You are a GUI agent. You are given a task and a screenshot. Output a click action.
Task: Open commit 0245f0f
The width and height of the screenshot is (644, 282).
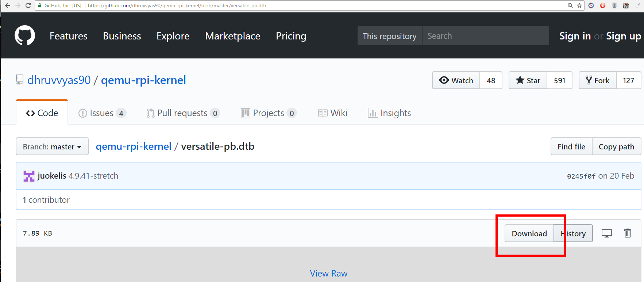tap(581, 176)
